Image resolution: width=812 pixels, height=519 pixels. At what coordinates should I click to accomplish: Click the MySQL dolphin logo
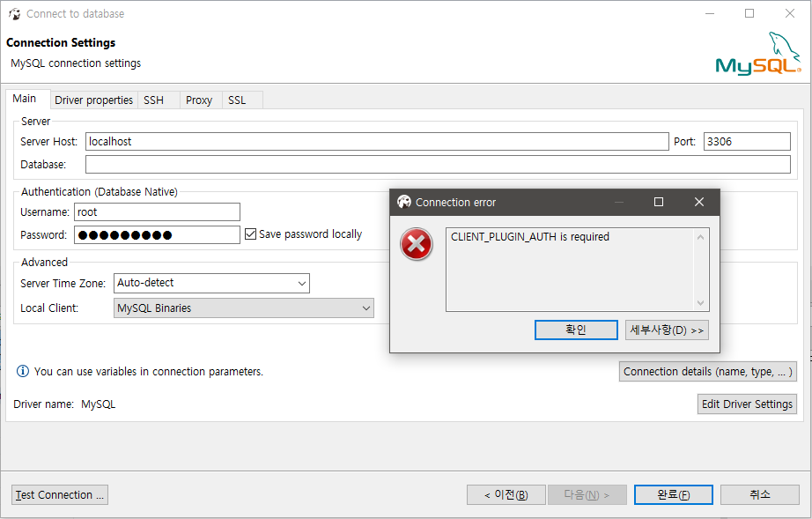tap(758, 54)
